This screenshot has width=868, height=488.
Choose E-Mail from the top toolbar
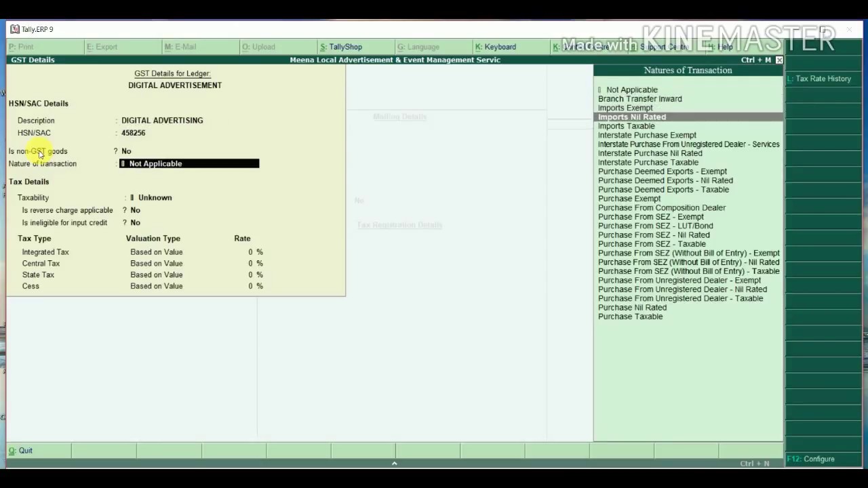(180, 47)
